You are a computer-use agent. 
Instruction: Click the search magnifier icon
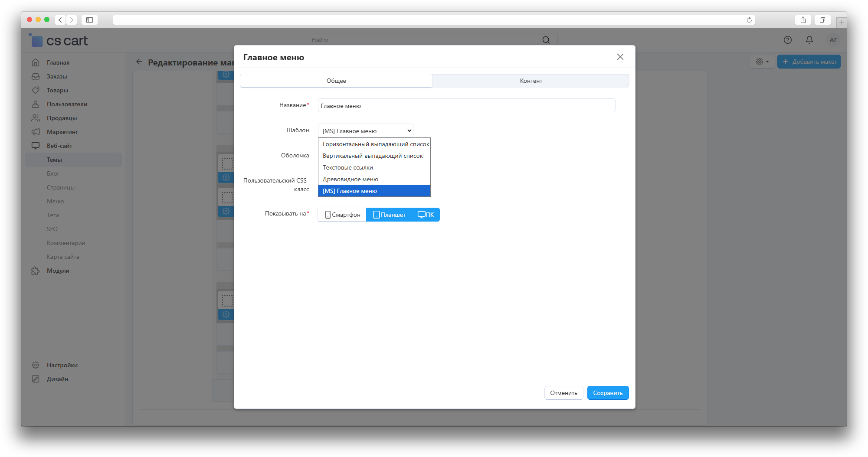(x=546, y=40)
